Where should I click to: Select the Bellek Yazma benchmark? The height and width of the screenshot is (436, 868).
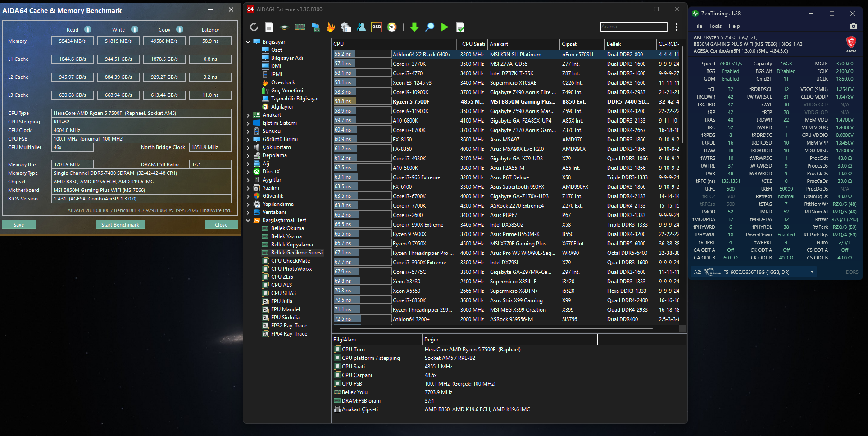click(286, 236)
